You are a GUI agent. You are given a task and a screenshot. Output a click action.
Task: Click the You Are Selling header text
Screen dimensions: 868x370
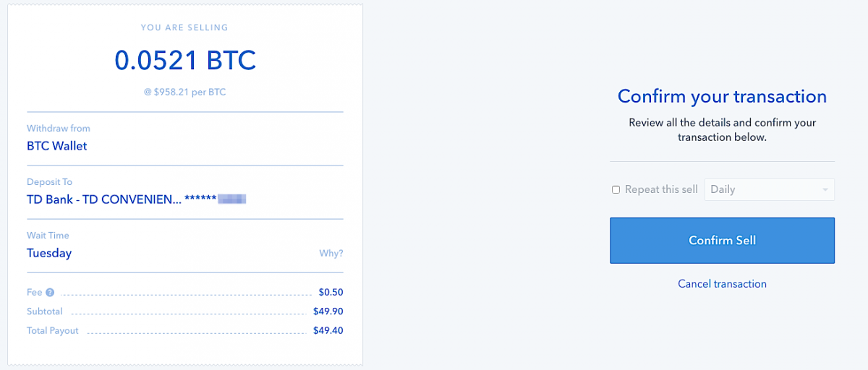pos(184,27)
